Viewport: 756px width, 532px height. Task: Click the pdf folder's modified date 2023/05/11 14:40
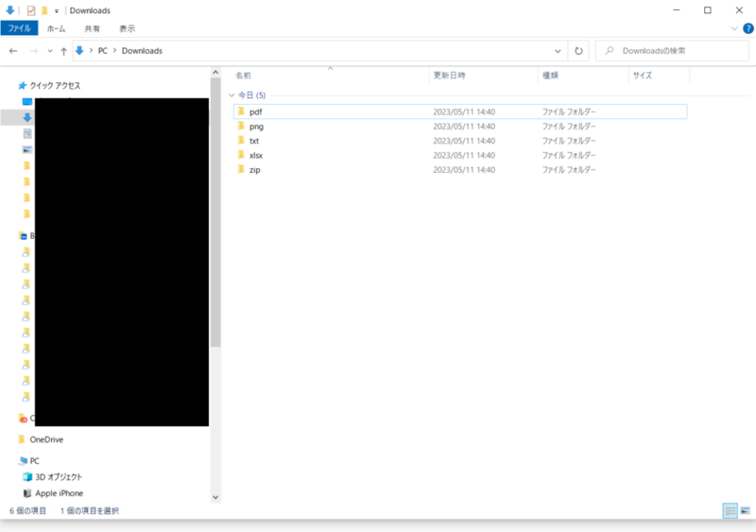pos(464,112)
